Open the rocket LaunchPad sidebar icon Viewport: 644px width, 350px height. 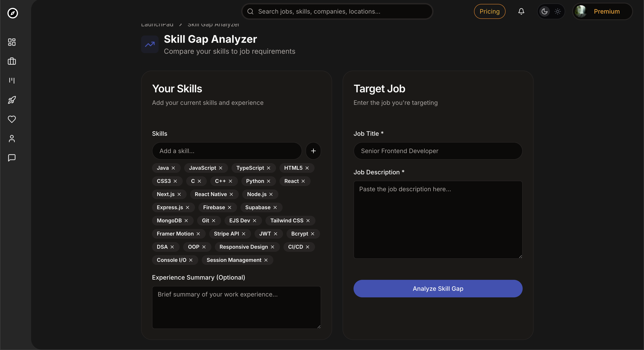pos(12,100)
